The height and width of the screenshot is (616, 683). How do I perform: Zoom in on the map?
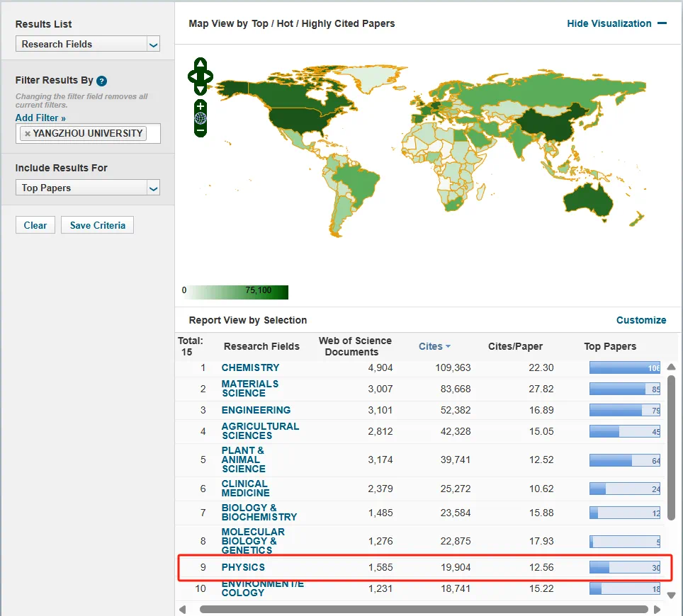pyautogui.click(x=201, y=106)
